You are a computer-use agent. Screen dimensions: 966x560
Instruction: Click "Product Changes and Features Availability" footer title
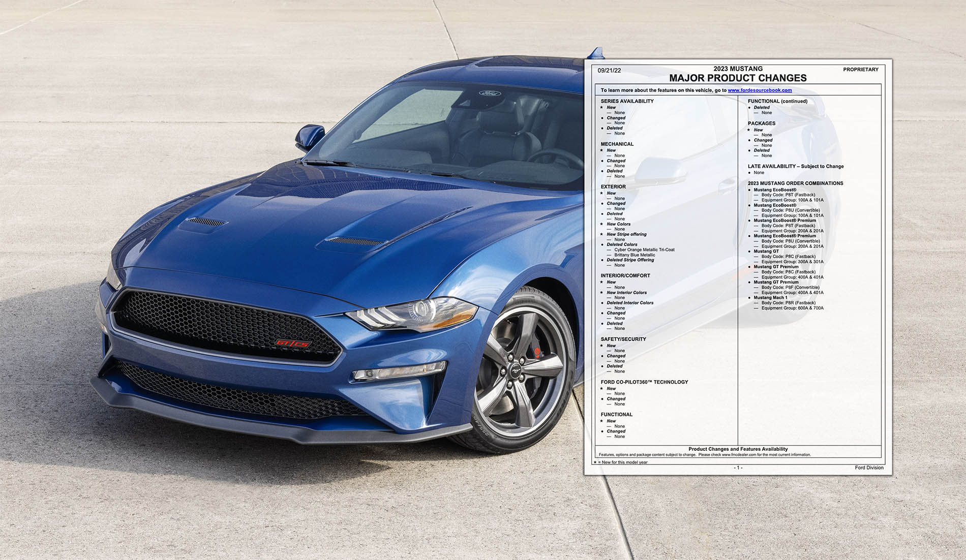pyautogui.click(x=738, y=449)
